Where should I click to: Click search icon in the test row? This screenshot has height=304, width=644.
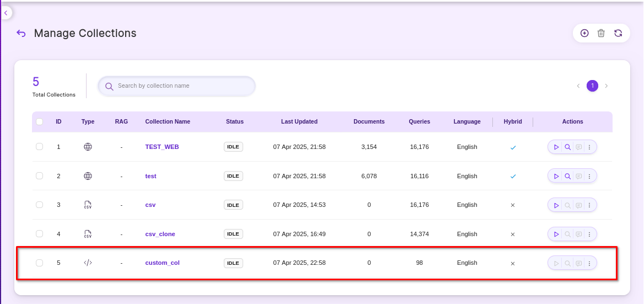pos(567,176)
